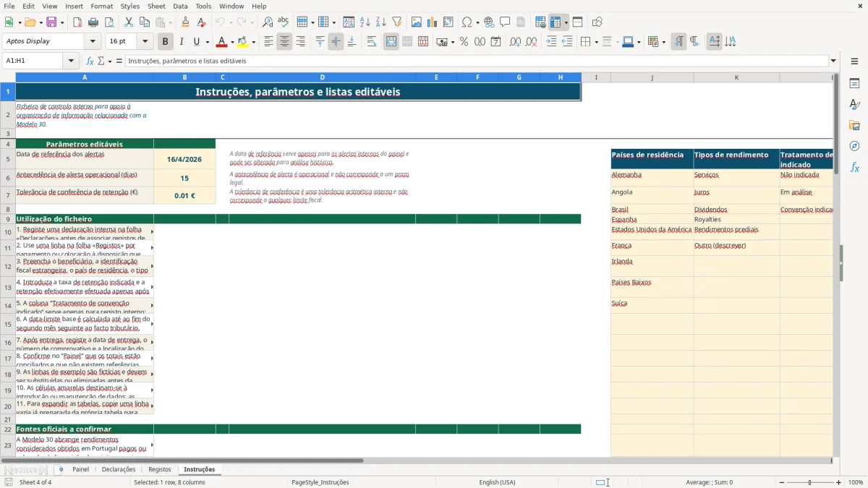Align text right
The width and height of the screenshot is (868, 488).
tap(300, 42)
